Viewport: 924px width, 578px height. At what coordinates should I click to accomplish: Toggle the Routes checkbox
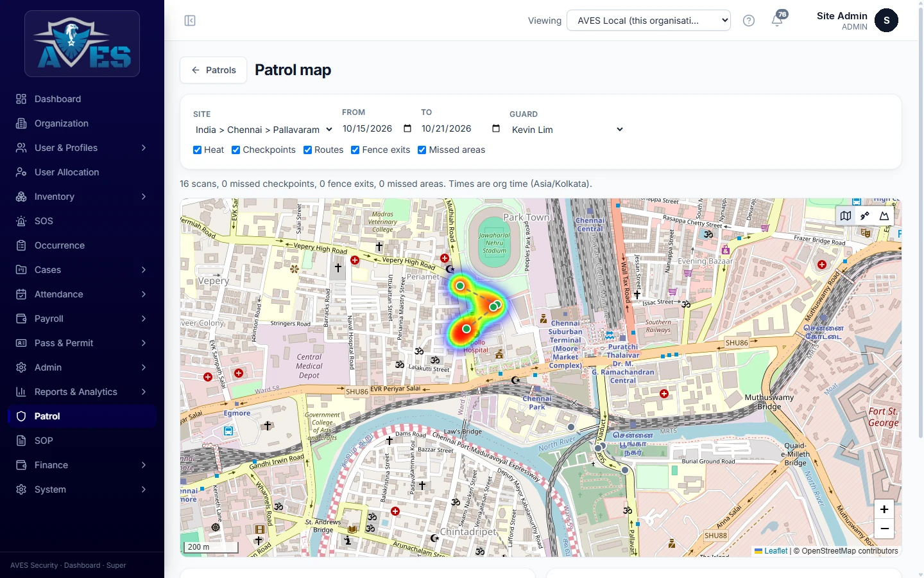click(308, 150)
